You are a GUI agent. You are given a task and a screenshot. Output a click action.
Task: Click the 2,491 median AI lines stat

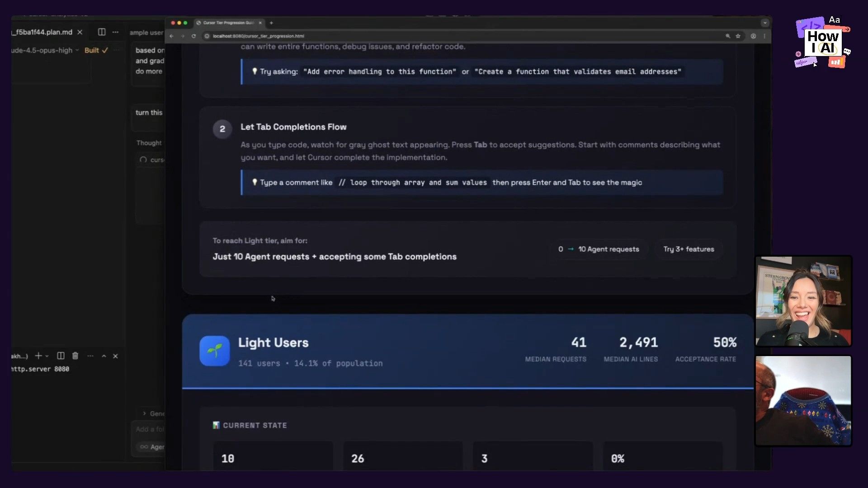(x=638, y=343)
